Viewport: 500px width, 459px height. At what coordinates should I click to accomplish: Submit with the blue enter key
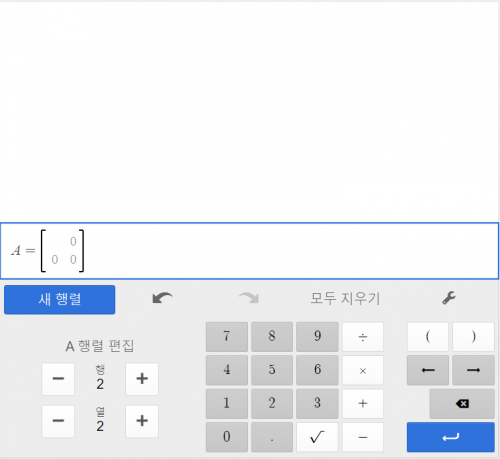point(451,437)
